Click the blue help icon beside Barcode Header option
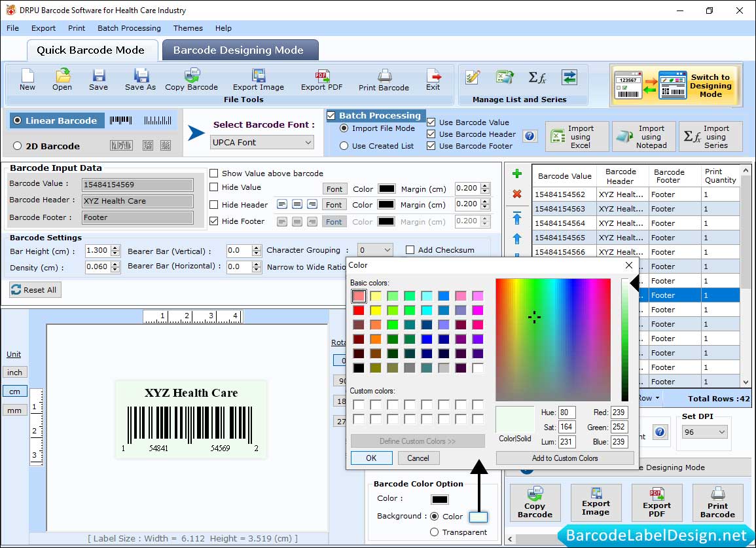 (x=530, y=136)
